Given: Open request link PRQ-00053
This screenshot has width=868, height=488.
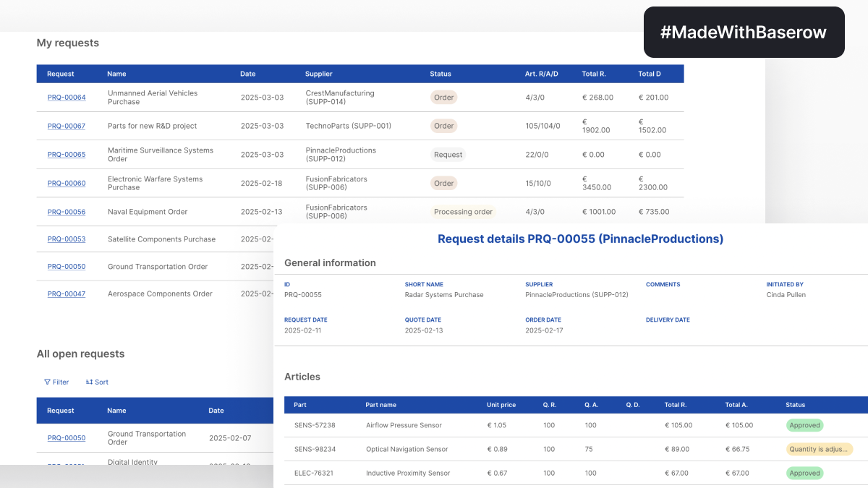Looking at the screenshot, I should pos(67,239).
